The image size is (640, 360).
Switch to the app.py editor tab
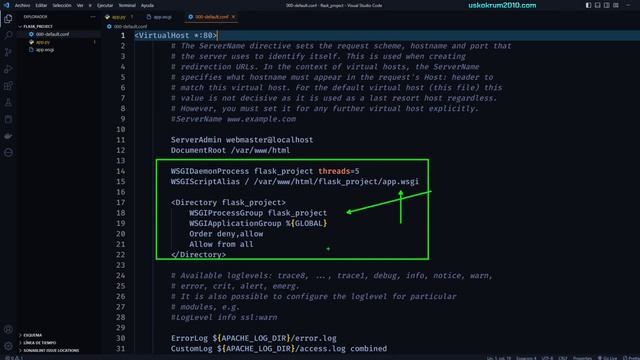coord(119,17)
